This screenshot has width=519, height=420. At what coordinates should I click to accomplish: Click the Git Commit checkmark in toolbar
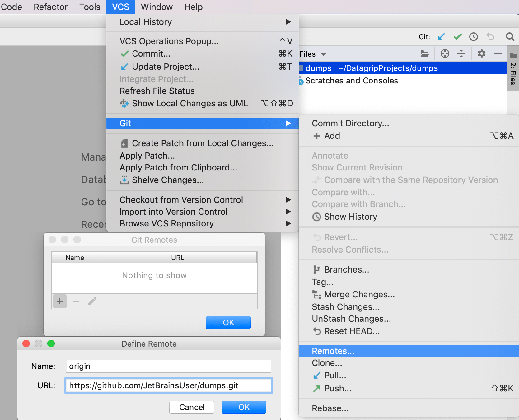457,37
